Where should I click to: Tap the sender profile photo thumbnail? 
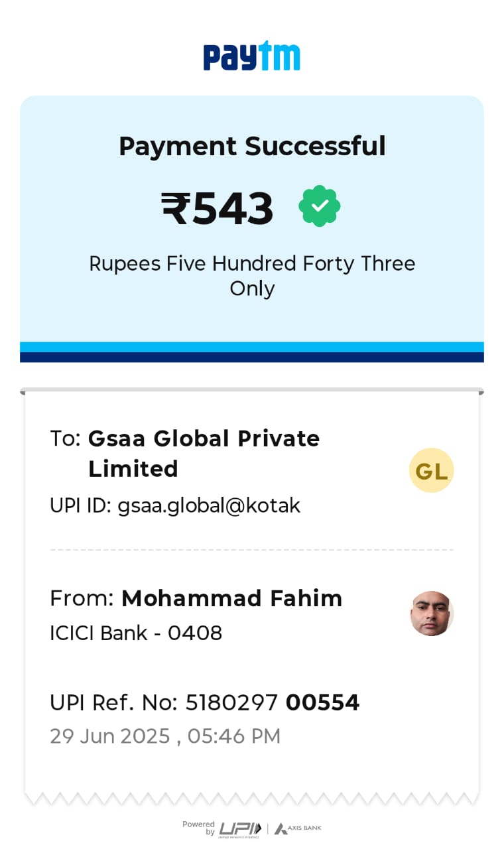pos(432,614)
